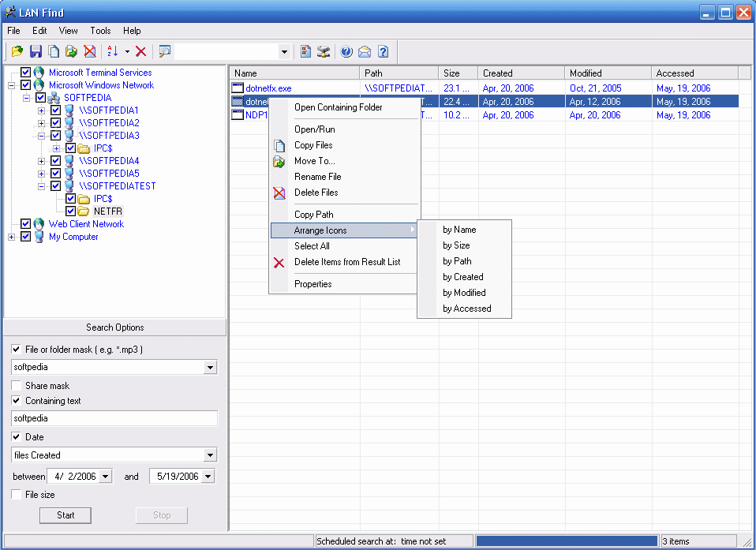Open the 5/19/2006 end date dropdown
This screenshot has width=756, height=550.
(208, 477)
